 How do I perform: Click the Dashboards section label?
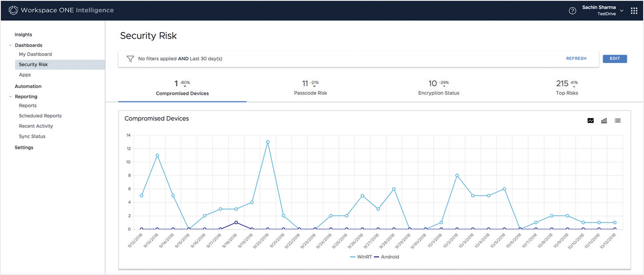(x=28, y=45)
